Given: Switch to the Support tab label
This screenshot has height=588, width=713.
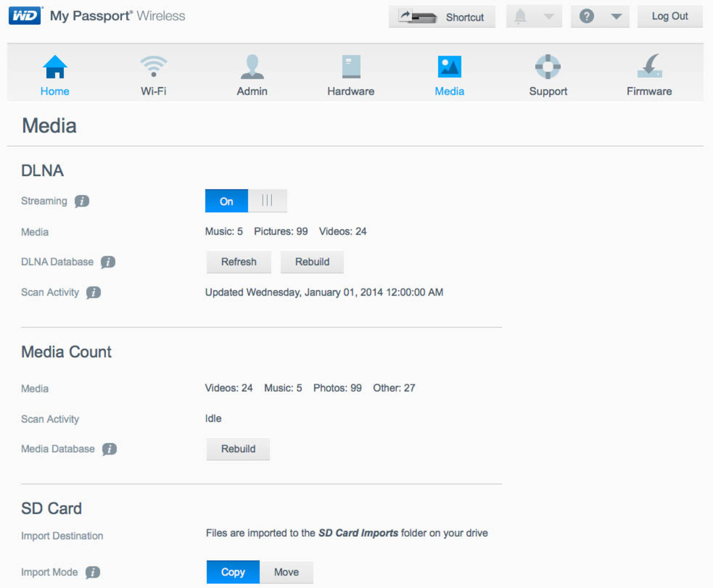Looking at the screenshot, I should pos(548,91).
